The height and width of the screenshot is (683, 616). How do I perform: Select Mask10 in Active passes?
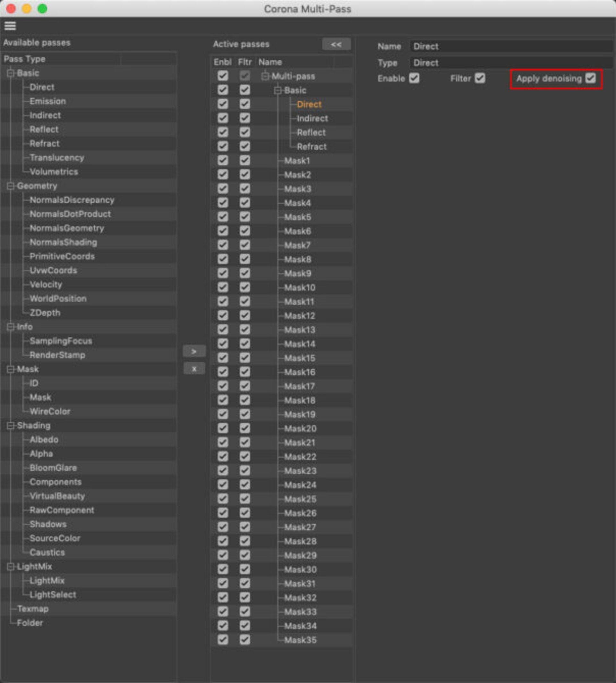pos(300,288)
